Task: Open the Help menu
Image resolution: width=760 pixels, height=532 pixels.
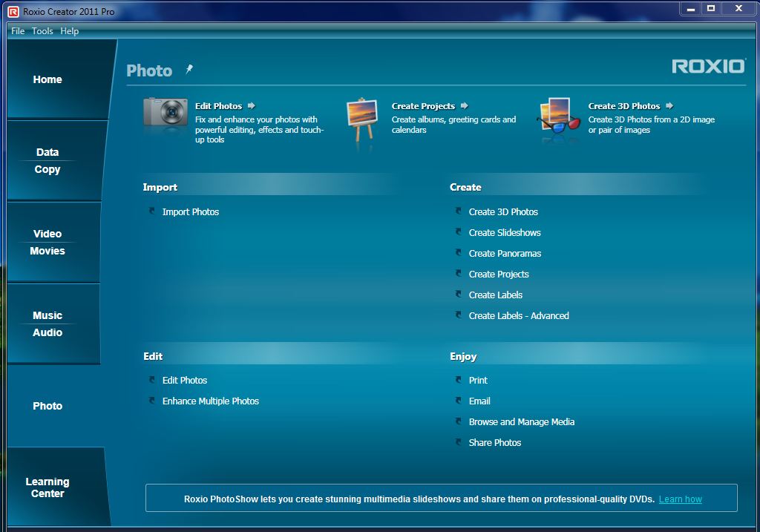Action: [x=69, y=31]
